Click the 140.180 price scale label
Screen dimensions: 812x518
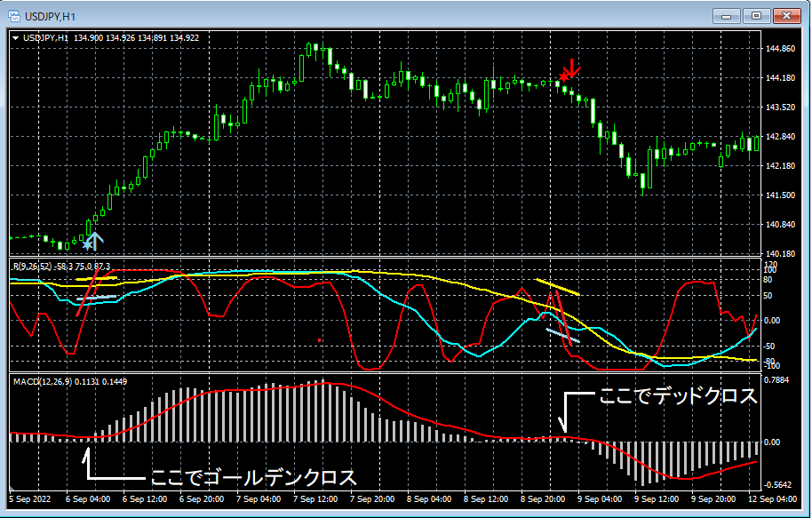coord(780,254)
